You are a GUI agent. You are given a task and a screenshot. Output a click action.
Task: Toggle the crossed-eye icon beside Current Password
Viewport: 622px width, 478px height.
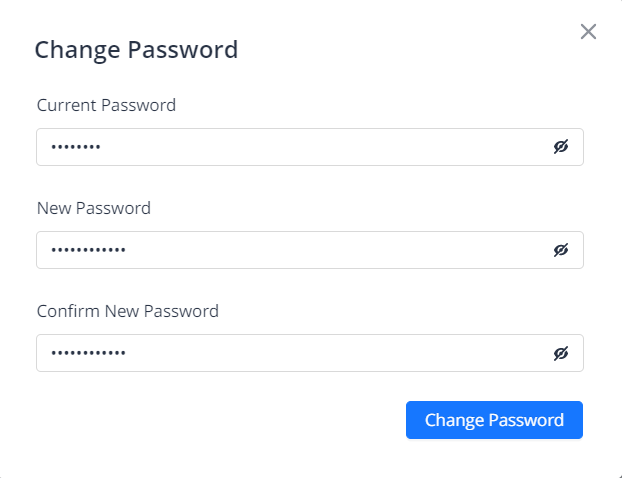(561, 147)
